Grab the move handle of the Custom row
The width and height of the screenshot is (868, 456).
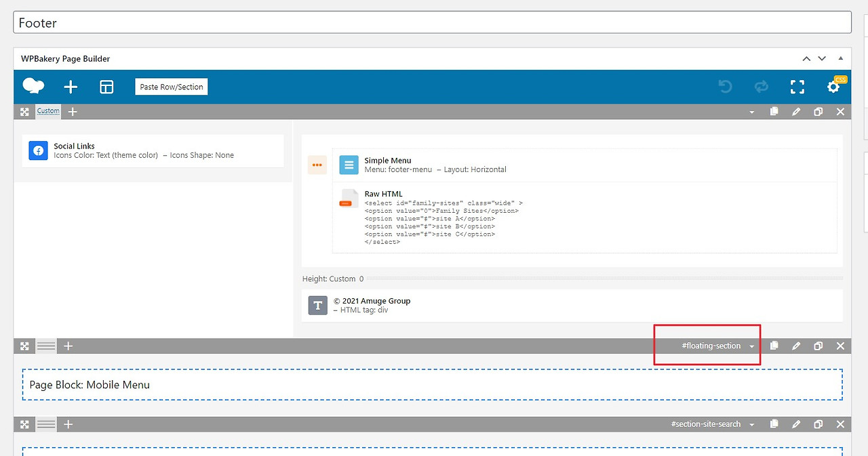pyautogui.click(x=24, y=112)
